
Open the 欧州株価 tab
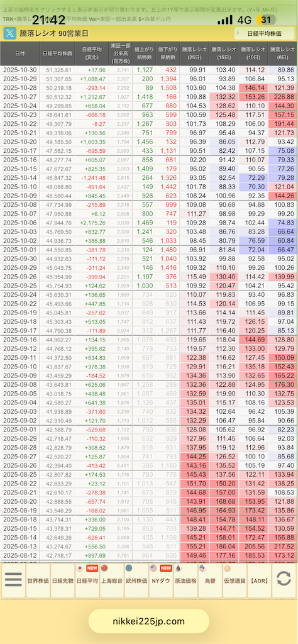tap(136, 580)
